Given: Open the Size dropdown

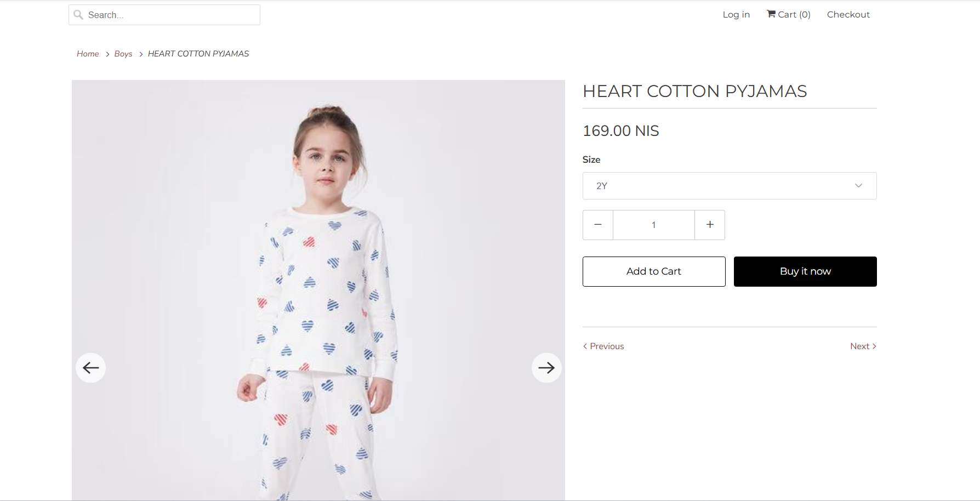Looking at the screenshot, I should point(729,186).
